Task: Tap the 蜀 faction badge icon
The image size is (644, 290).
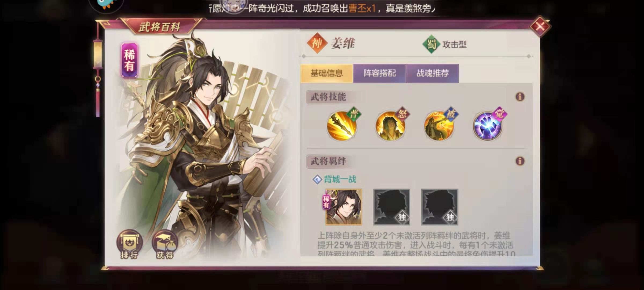Action: [432, 44]
